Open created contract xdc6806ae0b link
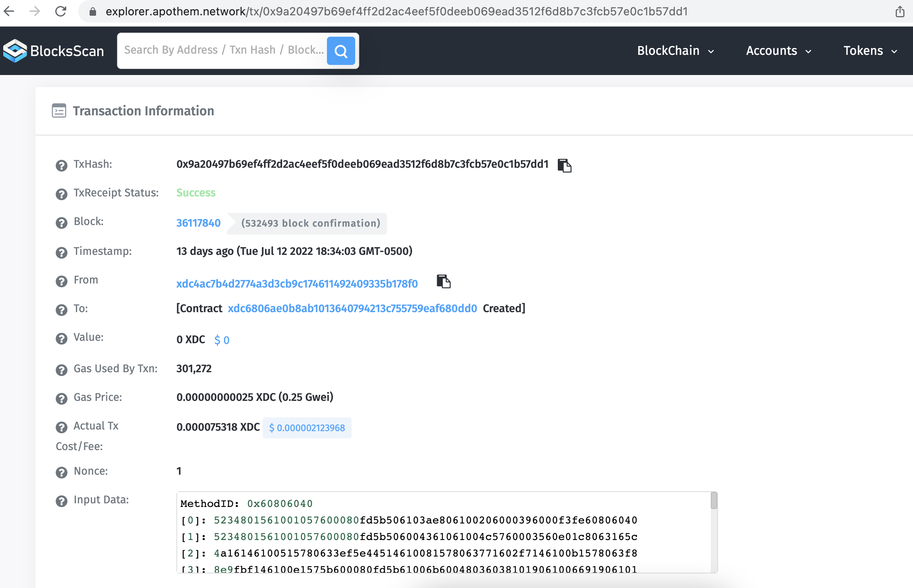This screenshot has width=913, height=588. click(x=352, y=309)
